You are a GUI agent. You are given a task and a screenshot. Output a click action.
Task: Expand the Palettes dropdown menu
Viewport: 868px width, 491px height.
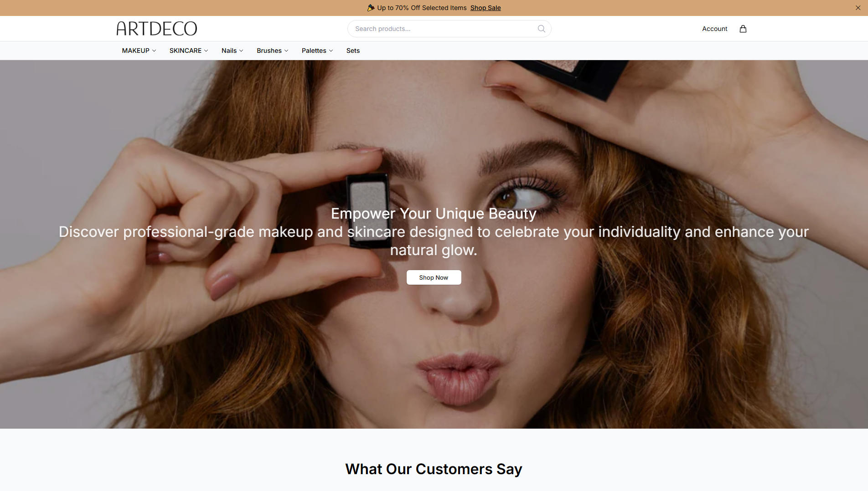(317, 51)
